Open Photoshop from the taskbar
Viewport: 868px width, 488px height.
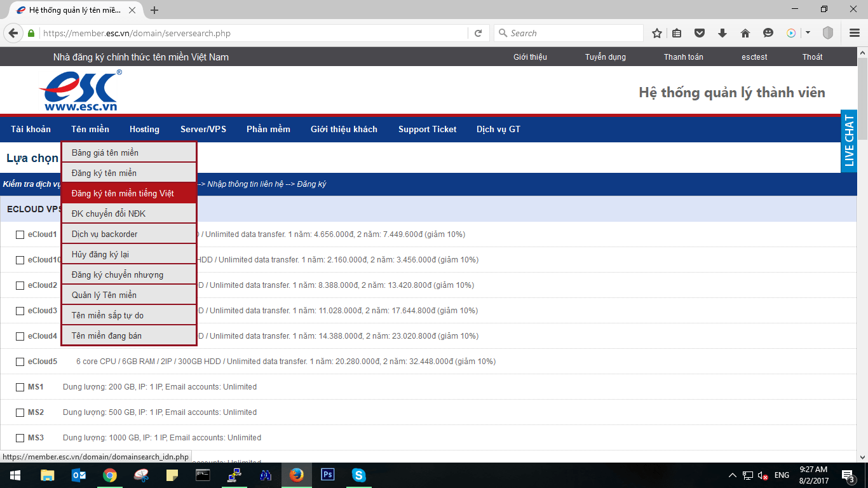point(328,475)
